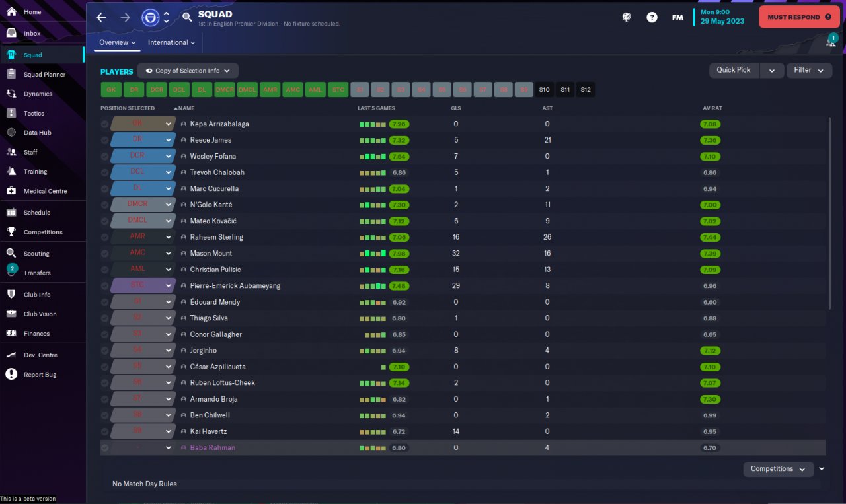
Task: Open the Home sidebar icon
Action: (x=11, y=12)
